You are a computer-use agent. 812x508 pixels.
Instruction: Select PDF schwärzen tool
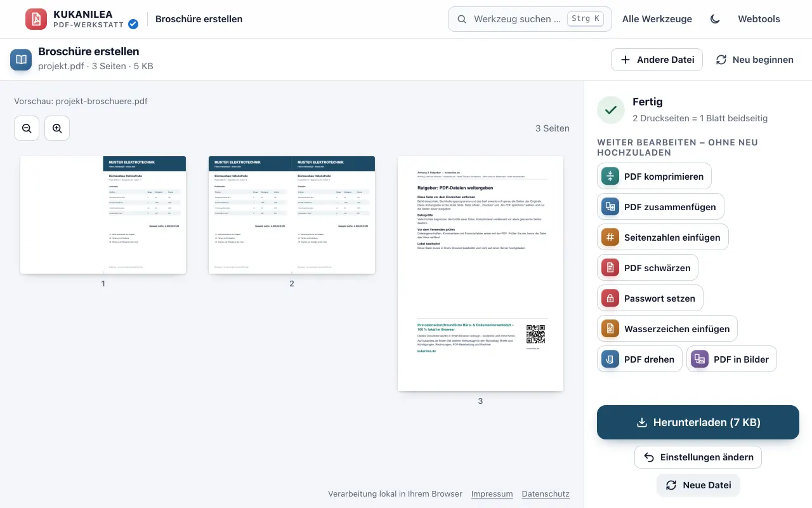648,268
